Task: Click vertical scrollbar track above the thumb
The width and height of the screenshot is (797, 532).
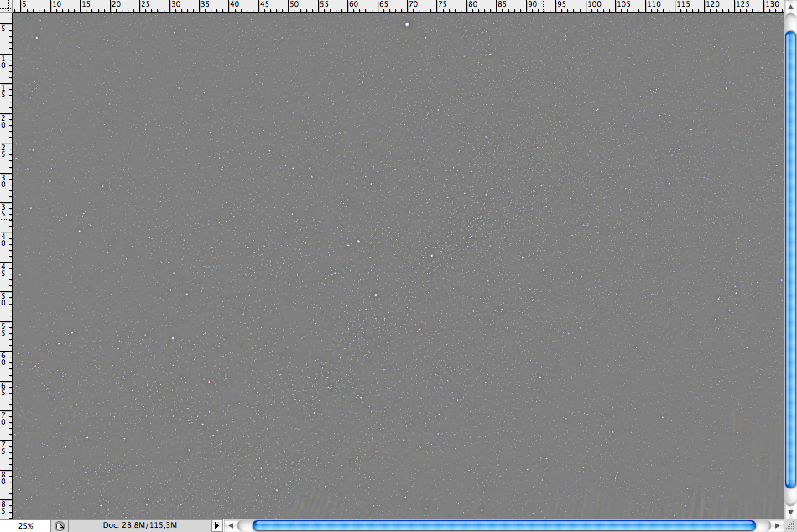Action: pyautogui.click(x=789, y=22)
